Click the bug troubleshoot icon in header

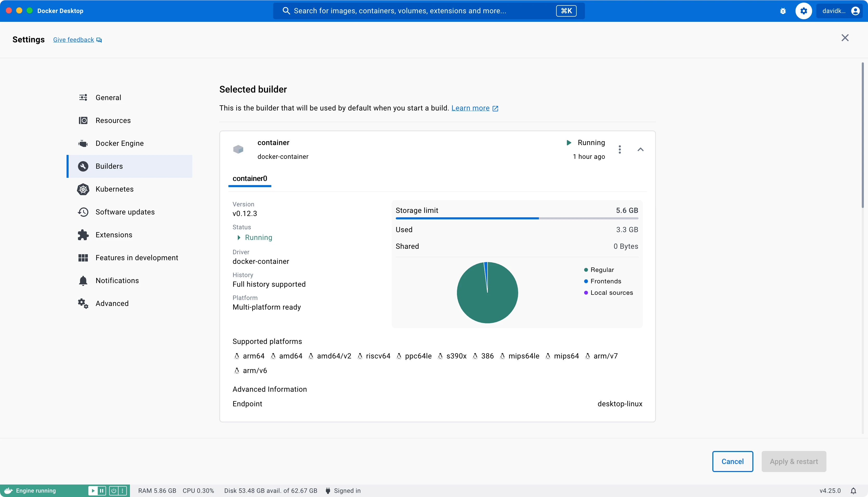coord(783,11)
